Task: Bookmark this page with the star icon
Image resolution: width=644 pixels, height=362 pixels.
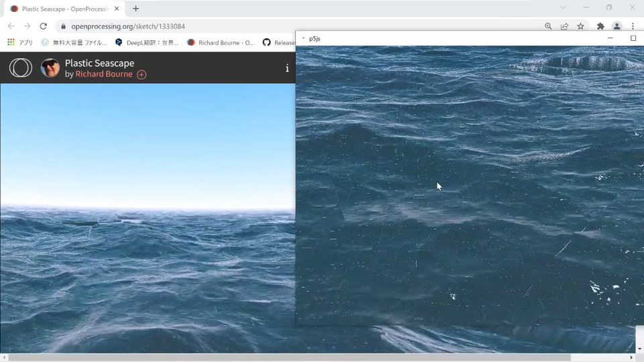Action: pyautogui.click(x=580, y=26)
